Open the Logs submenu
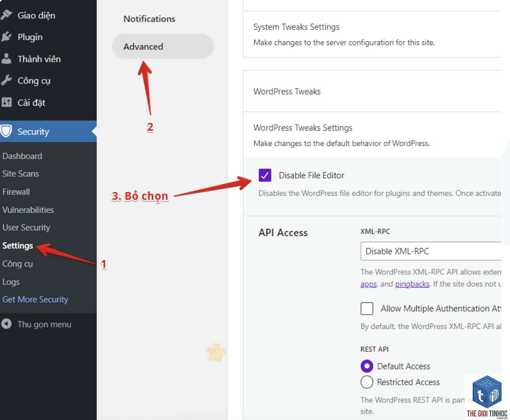 (11, 282)
